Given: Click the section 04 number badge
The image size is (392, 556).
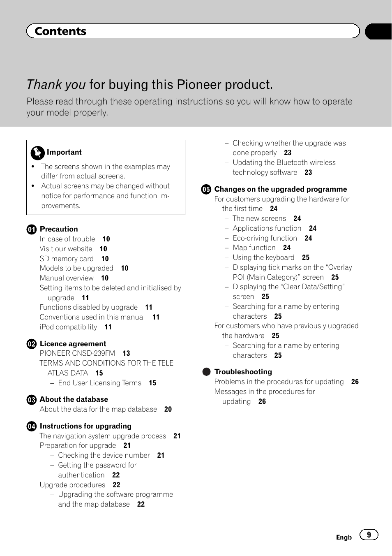Looking at the screenshot, I should click(32, 426).
